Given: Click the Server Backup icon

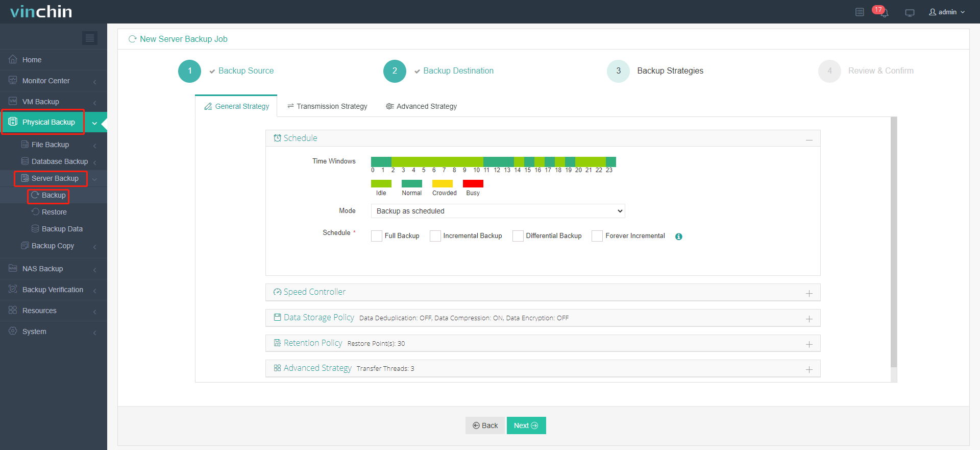Looking at the screenshot, I should click(x=24, y=178).
